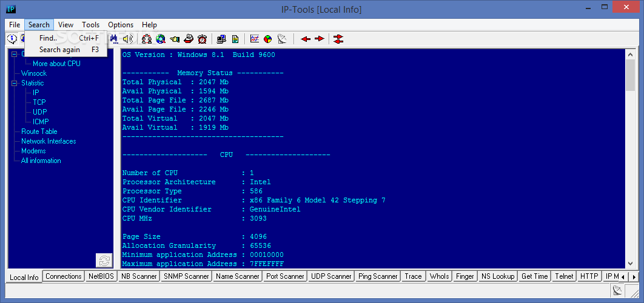Image resolution: width=644 pixels, height=303 pixels.
Task: Open the File menu
Action: [x=15, y=25]
